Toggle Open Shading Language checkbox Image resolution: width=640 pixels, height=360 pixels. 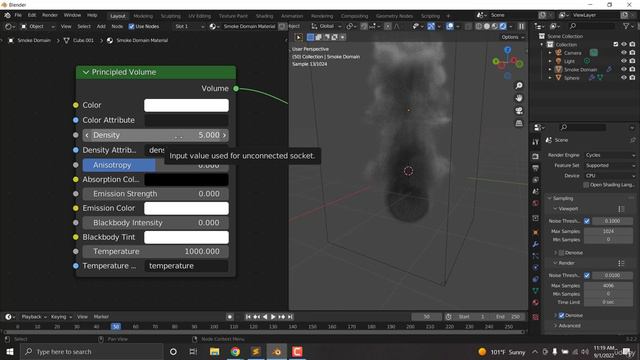click(586, 185)
